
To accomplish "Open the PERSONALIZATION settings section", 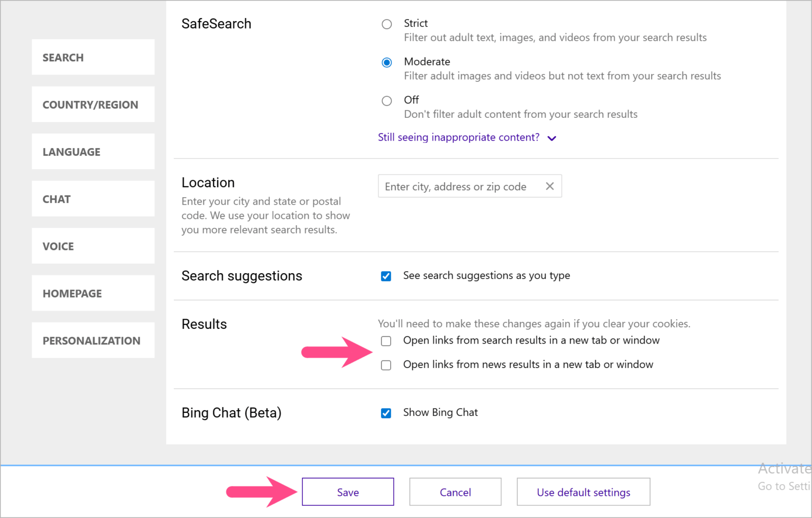I will (x=93, y=340).
